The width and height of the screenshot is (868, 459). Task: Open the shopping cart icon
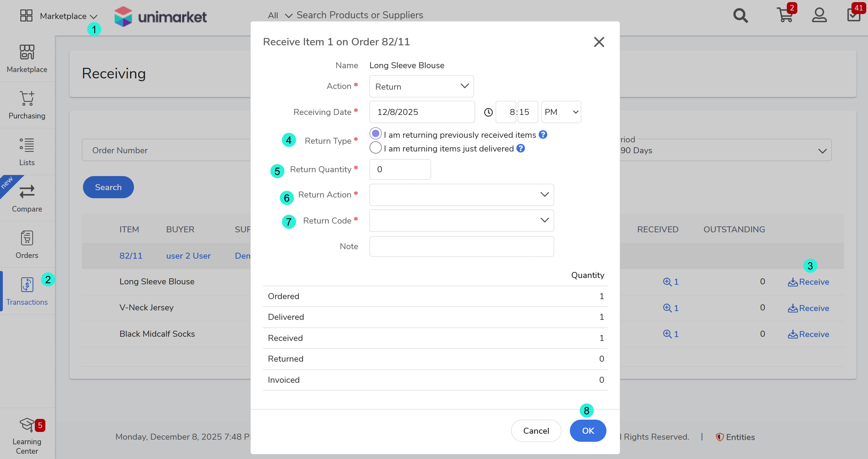coord(785,15)
